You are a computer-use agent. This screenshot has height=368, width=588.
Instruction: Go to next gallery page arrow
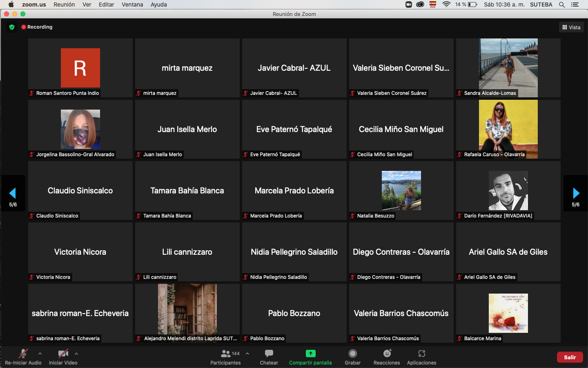click(x=576, y=193)
